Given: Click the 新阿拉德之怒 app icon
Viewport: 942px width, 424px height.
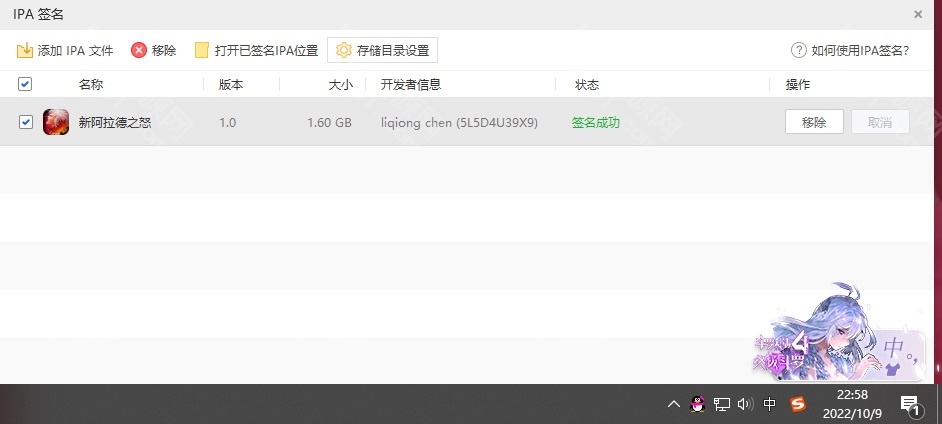Looking at the screenshot, I should pyautogui.click(x=56, y=123).
